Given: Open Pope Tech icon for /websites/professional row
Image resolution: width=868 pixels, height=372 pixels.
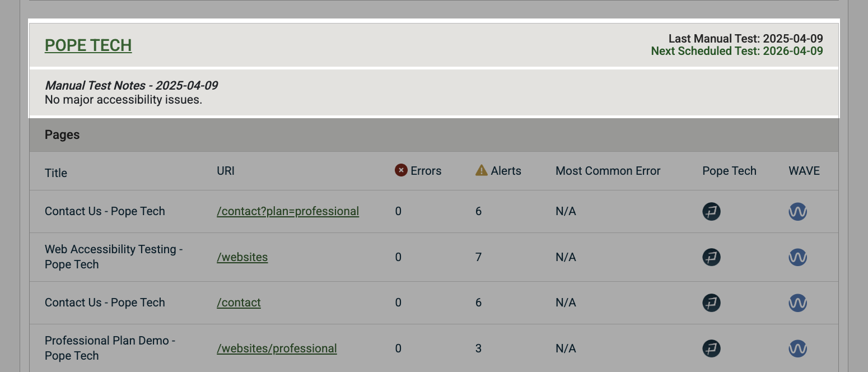Looking at the screenshot, I should pyautogui.click(x=711, y=348).
